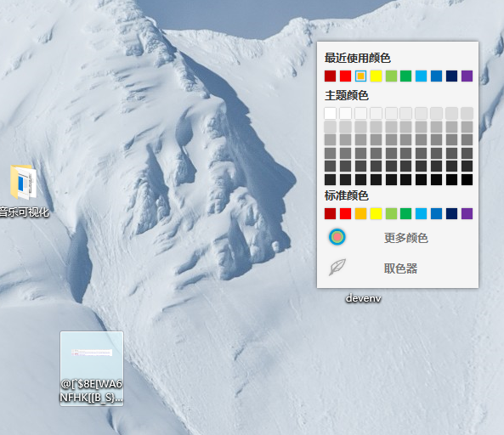Viewport: 504px width, 435px height.
Task: Select orange swatch in standard colors
Action: pos(360,213)
